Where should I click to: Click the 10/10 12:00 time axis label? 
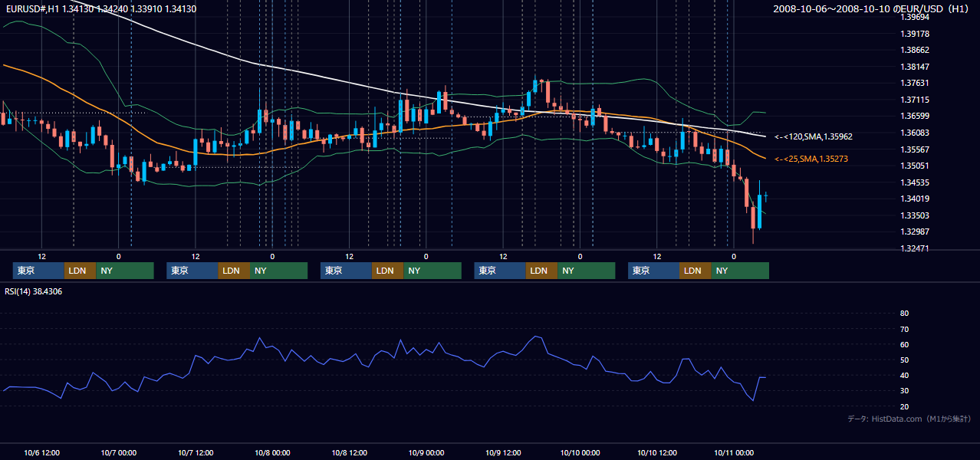point(657,453)
